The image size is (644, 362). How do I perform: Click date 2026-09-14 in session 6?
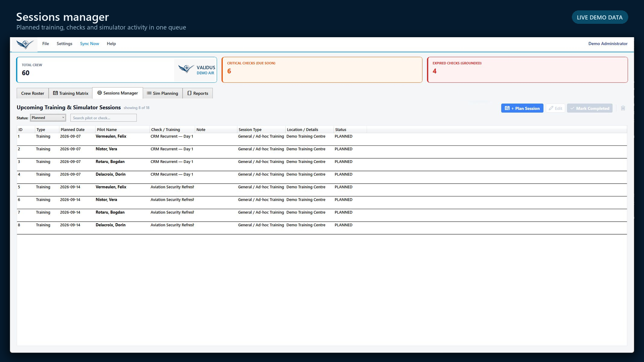click(70, 200)
